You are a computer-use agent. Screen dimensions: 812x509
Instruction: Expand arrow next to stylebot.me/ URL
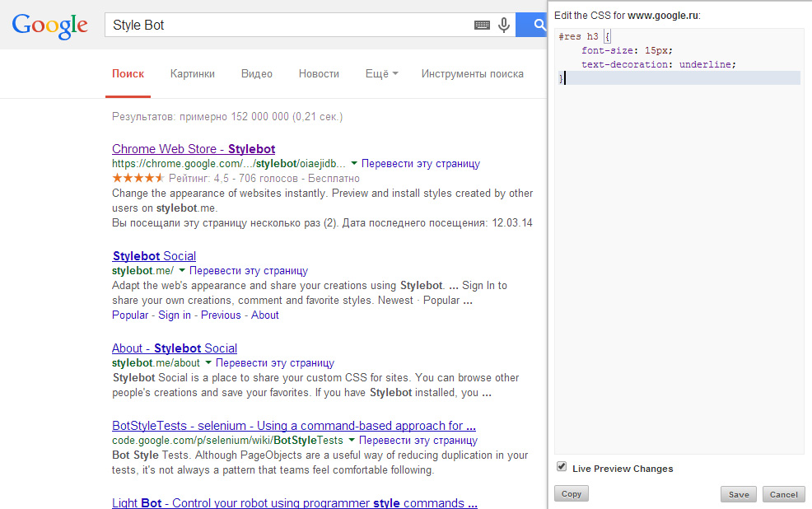click(182, 270)
